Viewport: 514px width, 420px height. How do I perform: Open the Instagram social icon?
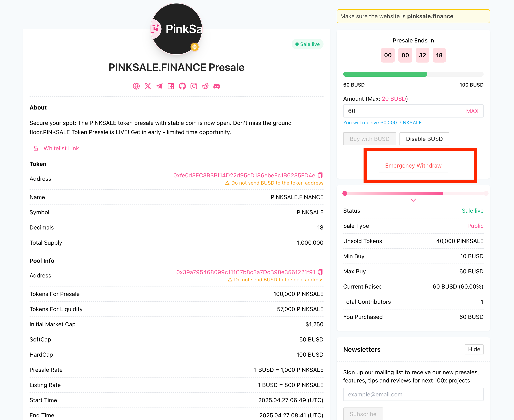[x=194, y=86]
